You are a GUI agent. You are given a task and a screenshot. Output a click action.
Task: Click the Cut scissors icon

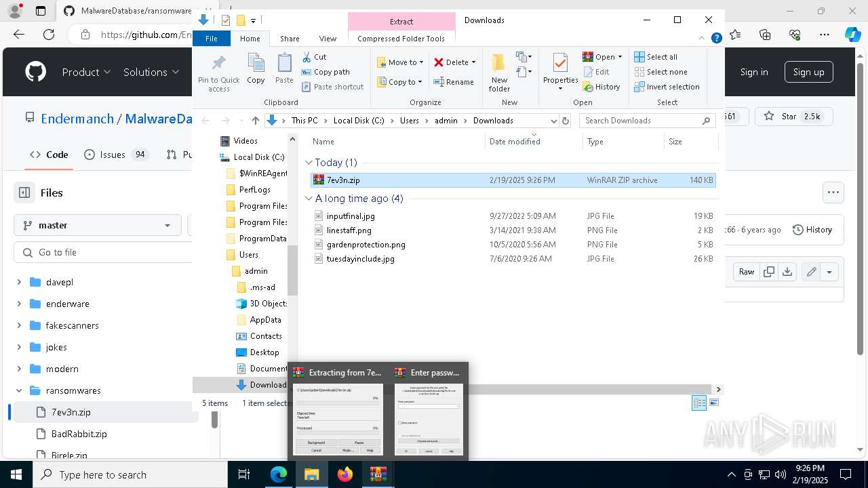coord(307,57)
